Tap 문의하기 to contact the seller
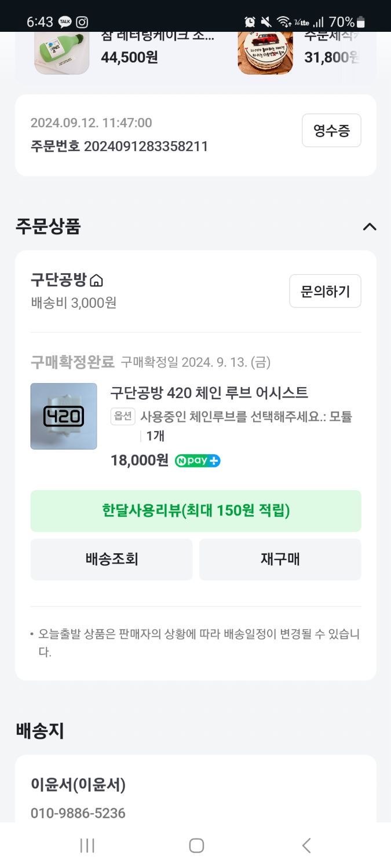This screenshot has width=391, height=868. 325,291
